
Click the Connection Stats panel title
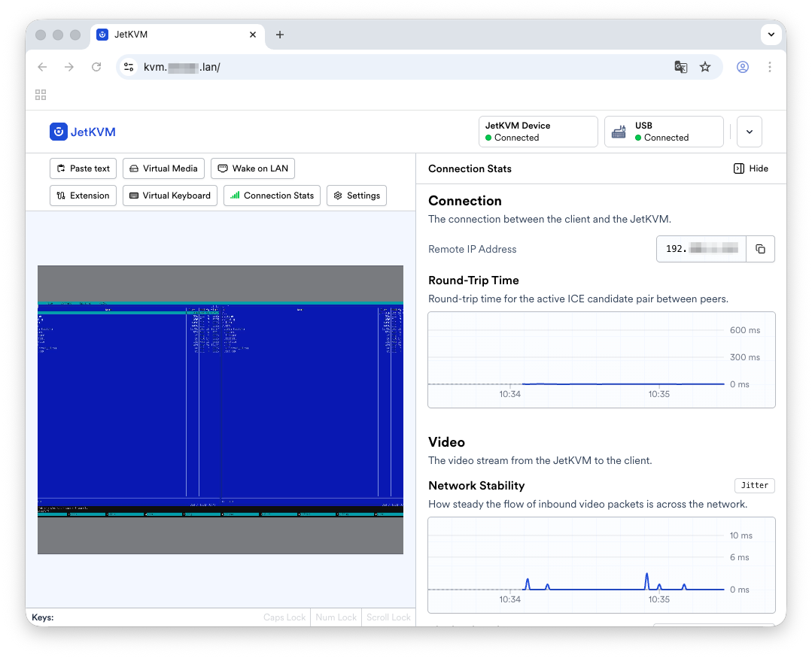pos(470,168)
